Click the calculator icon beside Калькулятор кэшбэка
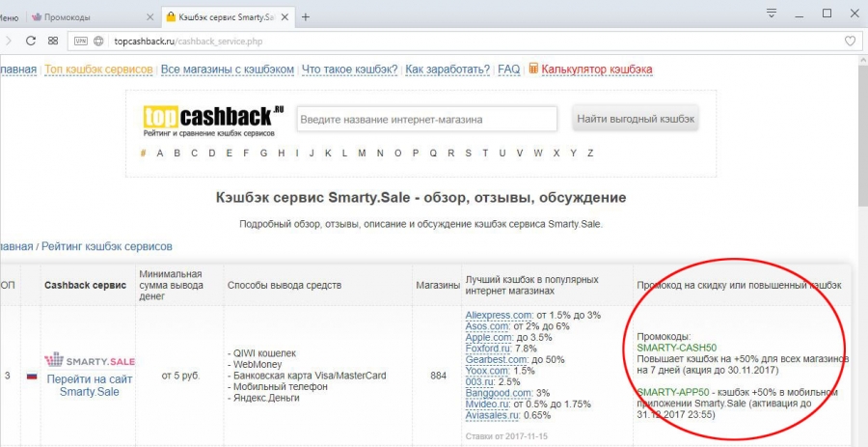 [x=533, y=69]
